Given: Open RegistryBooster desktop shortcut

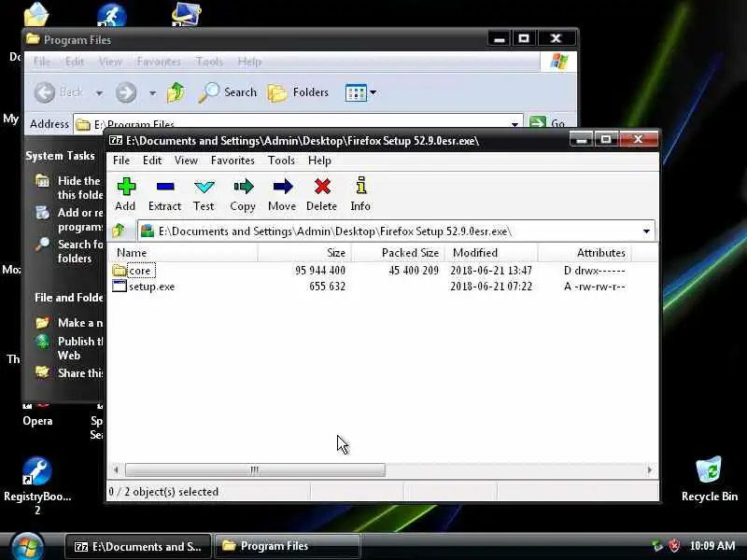Looking at the screenshot, I should [x=37, y=484].
